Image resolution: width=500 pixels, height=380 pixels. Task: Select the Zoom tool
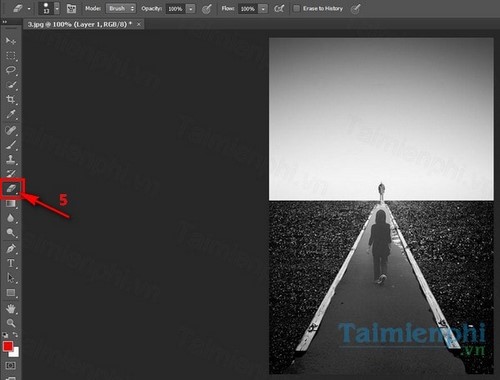[11, 323]
